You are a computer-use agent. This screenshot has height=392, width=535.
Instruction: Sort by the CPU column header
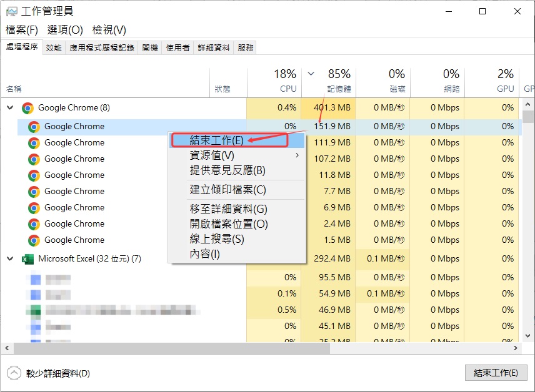[274, 82]
